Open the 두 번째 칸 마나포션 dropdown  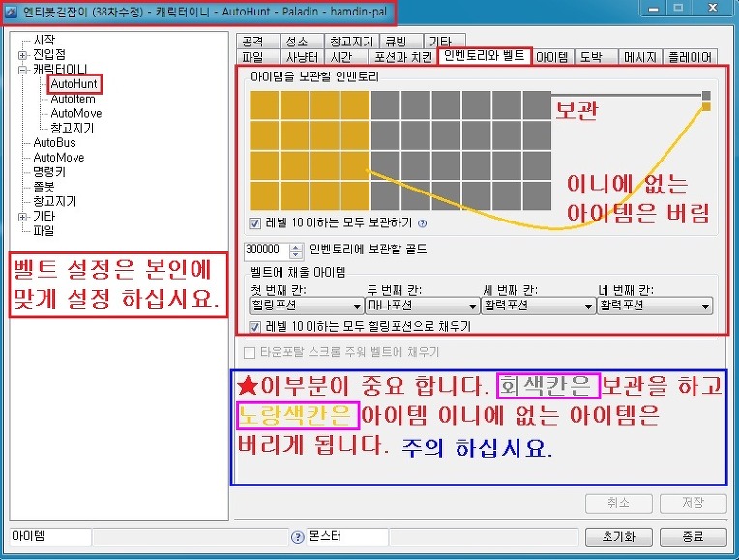point(423,306)
